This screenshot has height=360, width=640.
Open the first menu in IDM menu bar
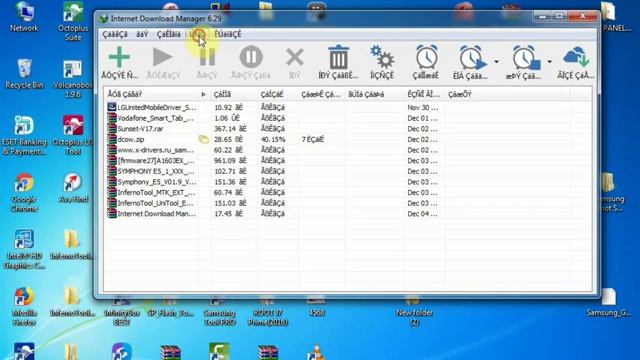pos(115,34)
